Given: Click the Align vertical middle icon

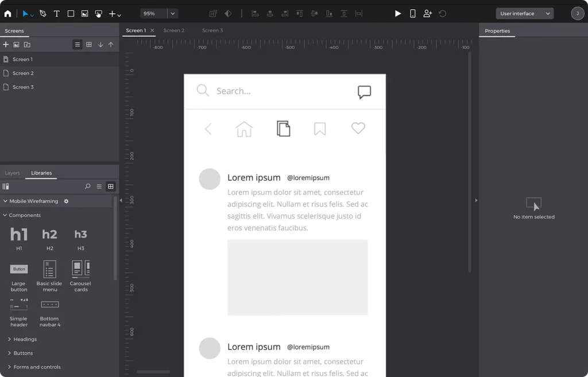Looking at the screenshot, I should [x=314, y=14].
